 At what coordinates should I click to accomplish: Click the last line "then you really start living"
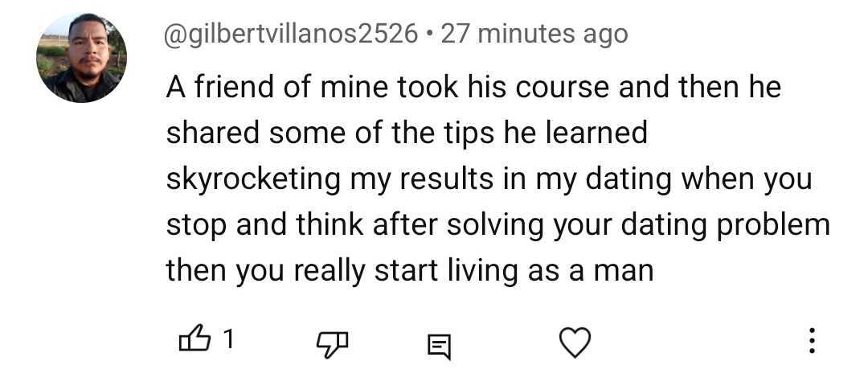click(410, 270)
